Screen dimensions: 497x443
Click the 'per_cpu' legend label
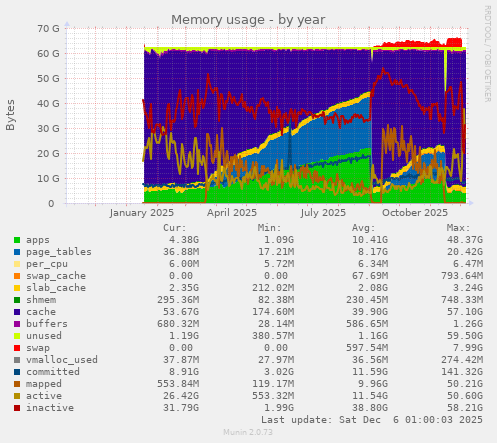tap(47, 264)
